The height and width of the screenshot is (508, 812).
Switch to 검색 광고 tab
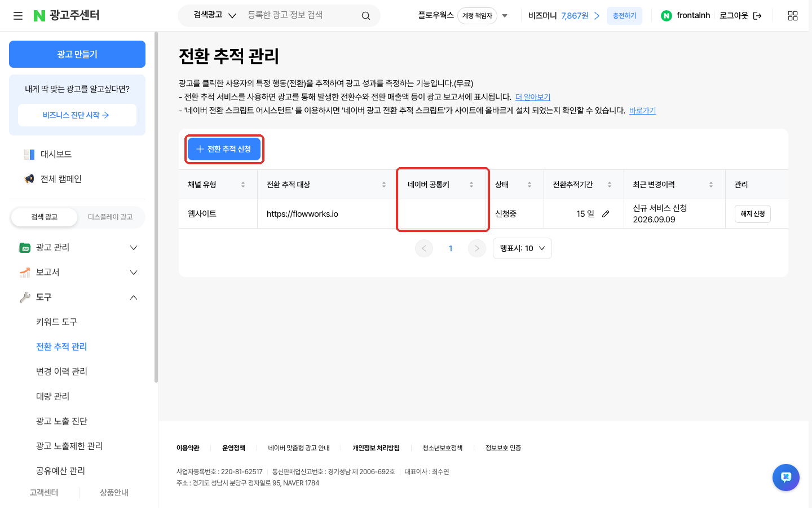(44, 217)
